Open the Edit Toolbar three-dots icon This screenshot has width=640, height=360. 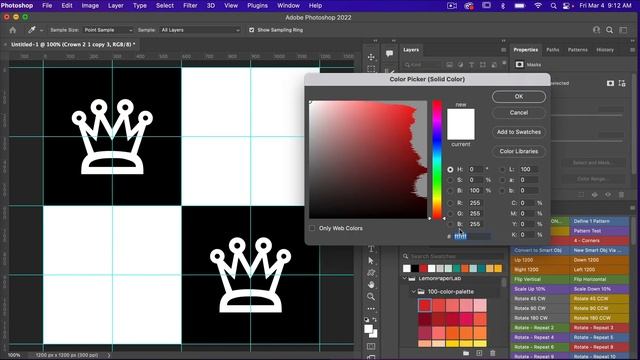pyautogui.click(x=371, y=309)
